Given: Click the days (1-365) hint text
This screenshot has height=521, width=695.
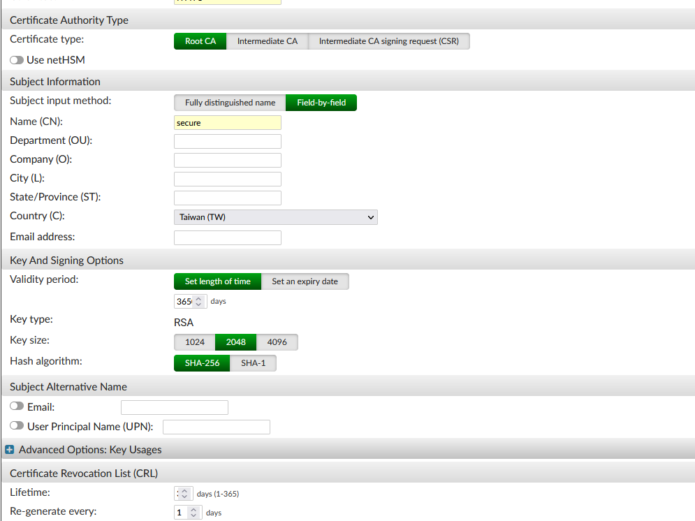Looking at the screenshot, I should pyautogui.click(x=218, y=494).
